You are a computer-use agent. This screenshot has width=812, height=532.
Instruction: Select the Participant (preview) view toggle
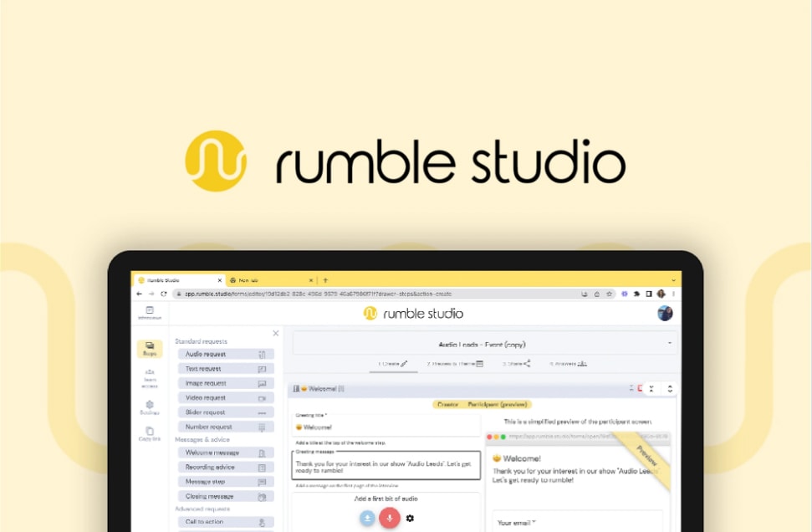pyautogui.click(x=498, y=405)
